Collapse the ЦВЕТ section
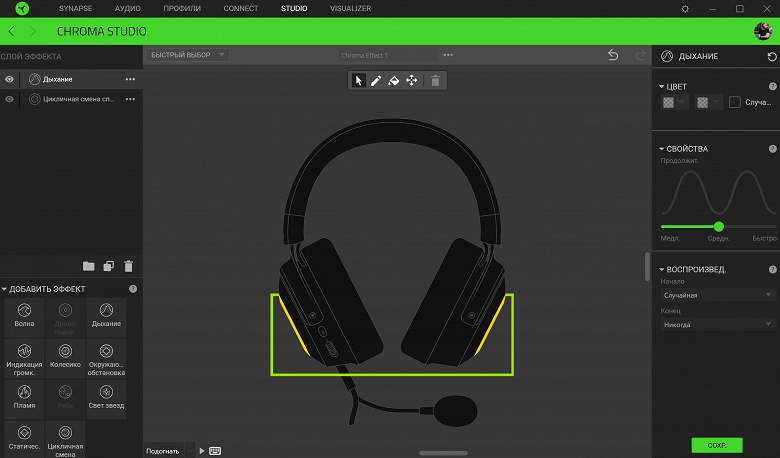Image resolution: width=780 pixels, height=458 pixels. click(662, 87)
